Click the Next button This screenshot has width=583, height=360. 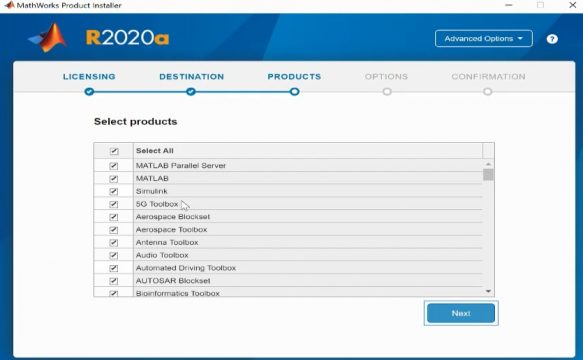click(461, 313)
